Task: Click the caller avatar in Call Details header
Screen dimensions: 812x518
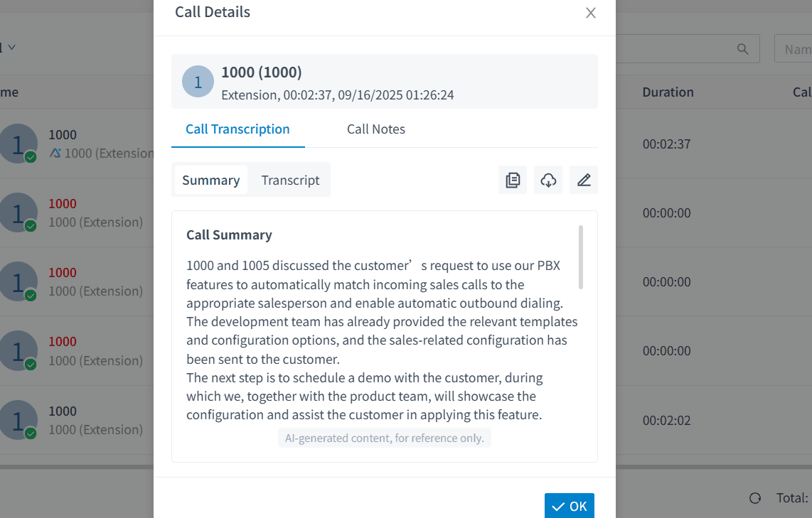Action: [x=198, y=82]
